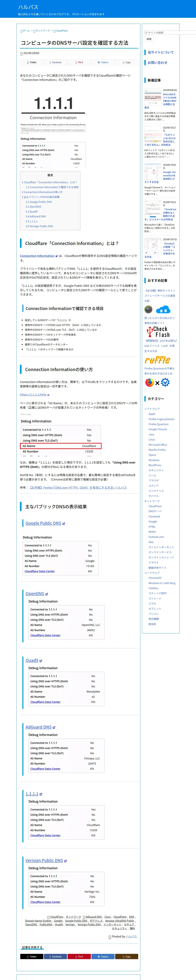Open Cloudflare Data Center link in VeriSign table
The image size is (196, 980).
45,902
